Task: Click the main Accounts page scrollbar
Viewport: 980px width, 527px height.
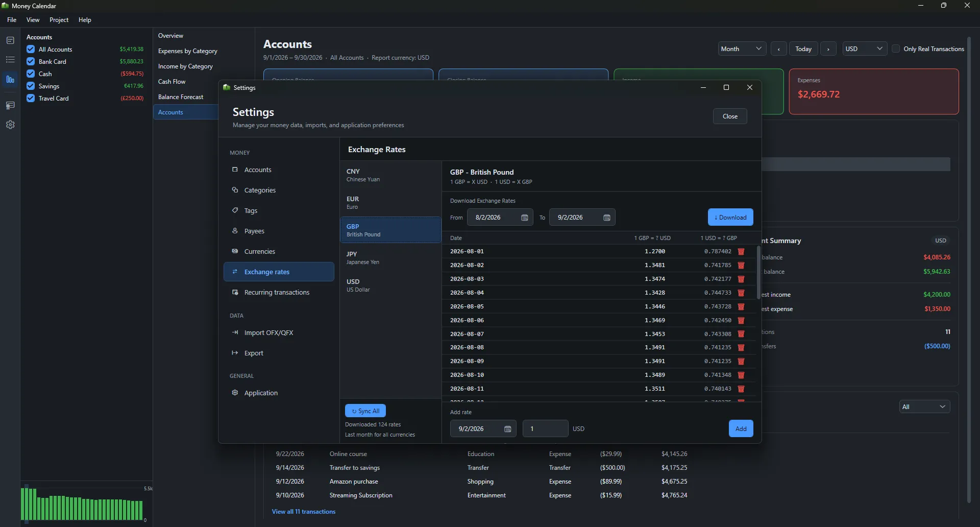Action: [x=969, y=269]
